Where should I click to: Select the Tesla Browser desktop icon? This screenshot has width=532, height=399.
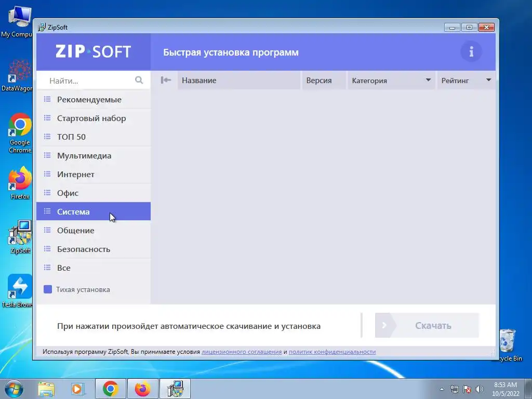point(19,291)
